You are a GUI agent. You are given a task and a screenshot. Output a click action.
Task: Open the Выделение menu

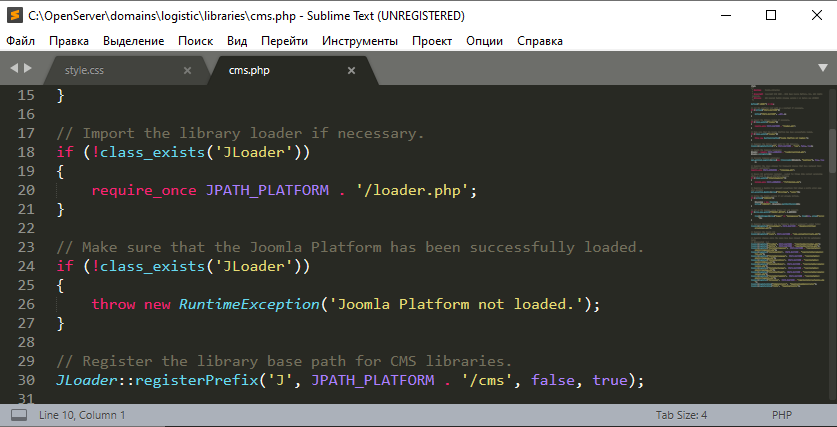click(133, 41)
